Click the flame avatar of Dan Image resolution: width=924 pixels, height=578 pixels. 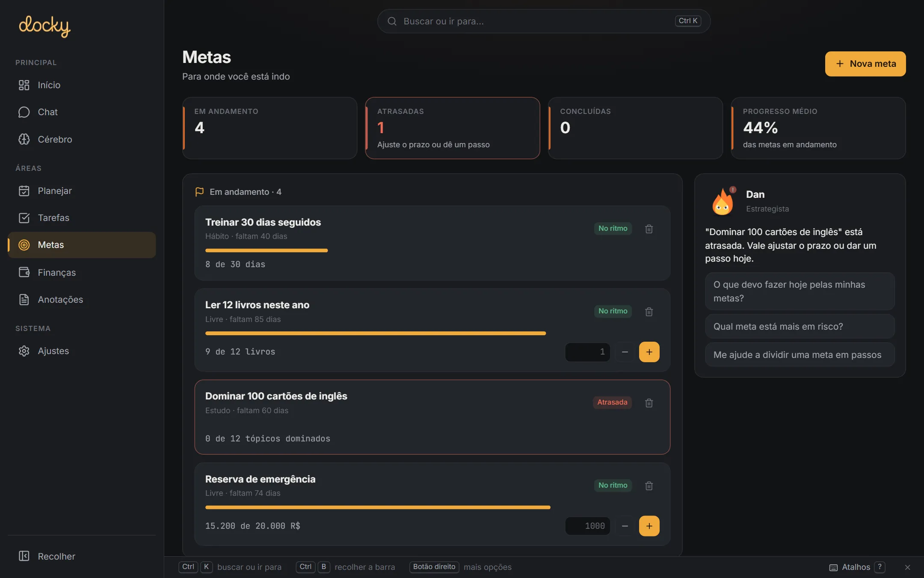coord(723,201)
